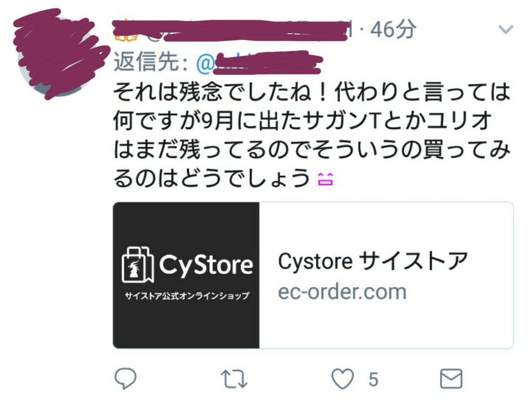Screen dimensions: 532x406
Task: Tap the reply speech bubble icon
Action: point(126,378)
